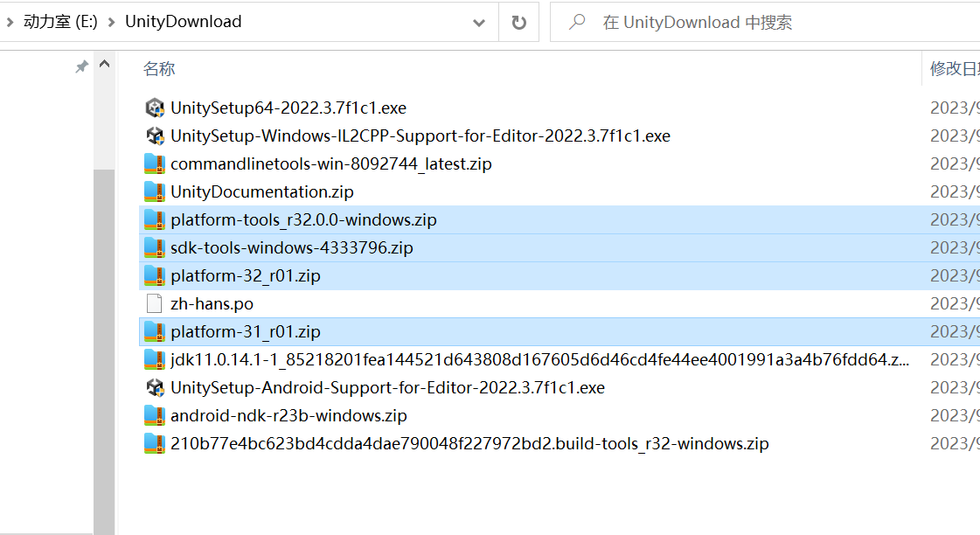This screenshot has height=535, width=980.
Task: Click the android-ndk-r23b-windows.zip archive icon
Action: coord(155,415)
